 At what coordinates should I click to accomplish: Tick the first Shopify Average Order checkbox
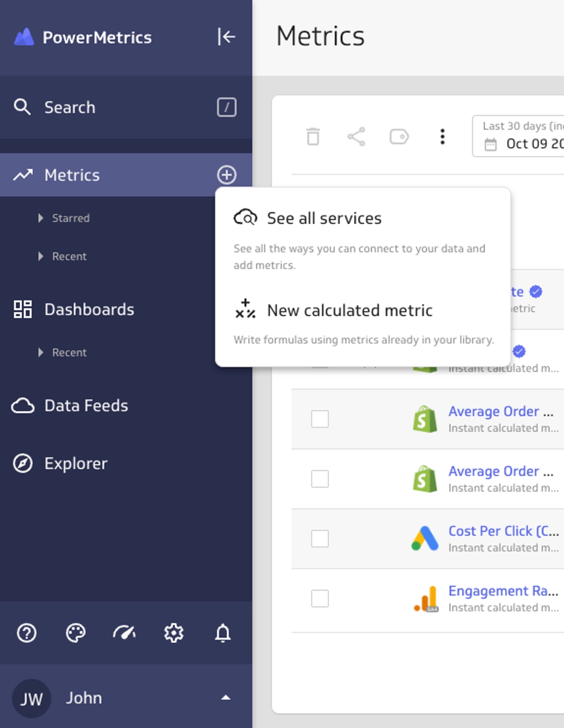[320, 419]
